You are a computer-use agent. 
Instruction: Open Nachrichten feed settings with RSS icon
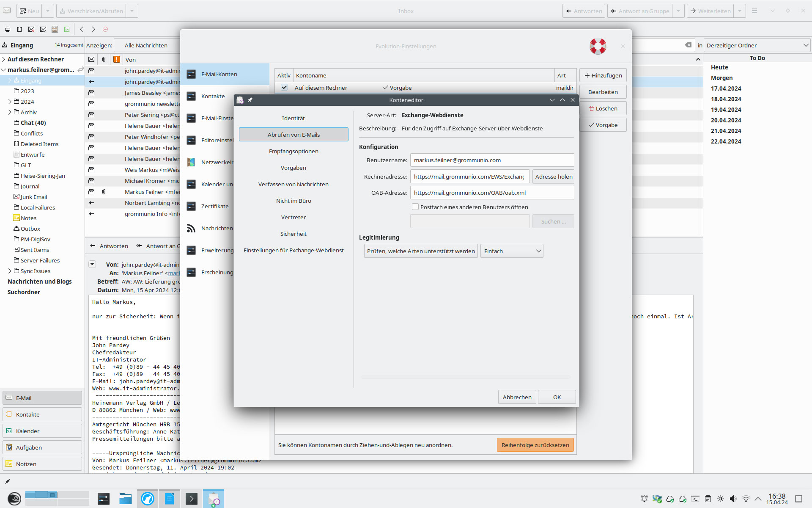point(191,228)
